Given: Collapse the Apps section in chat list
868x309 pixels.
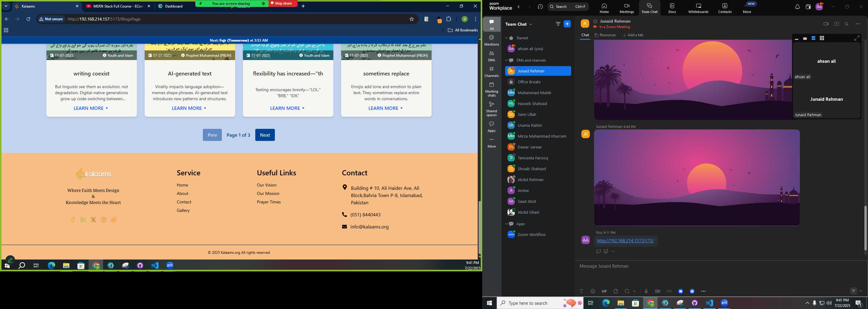Looking at the screenshot, I should 506,224.
